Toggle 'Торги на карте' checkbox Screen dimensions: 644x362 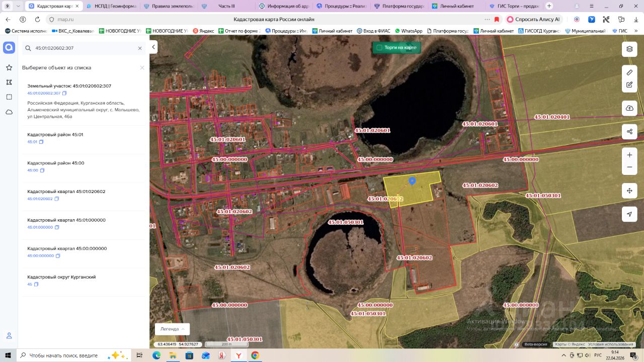pos(379,48)
